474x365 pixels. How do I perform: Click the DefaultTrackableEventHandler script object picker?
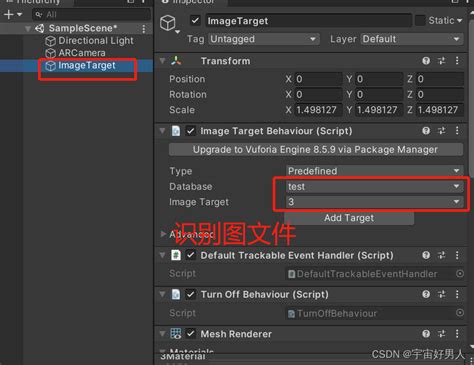pos(460,274)
